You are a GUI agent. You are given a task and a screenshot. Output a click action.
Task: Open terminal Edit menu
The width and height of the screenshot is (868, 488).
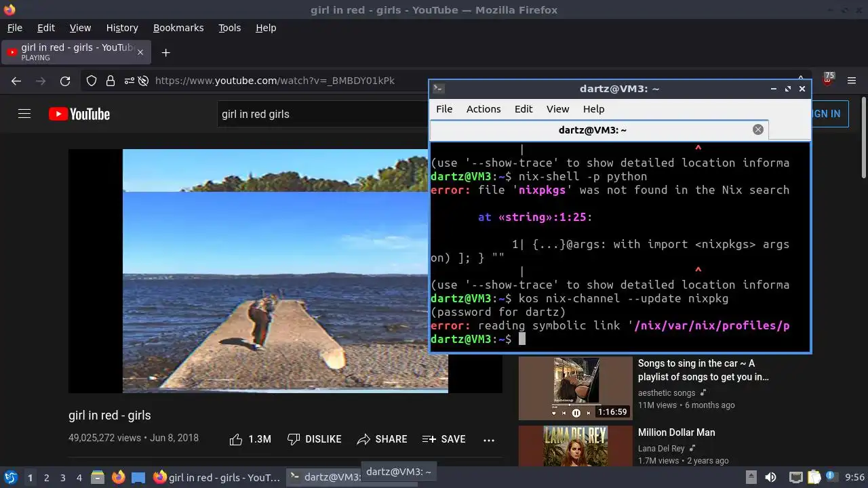[524, 109]
